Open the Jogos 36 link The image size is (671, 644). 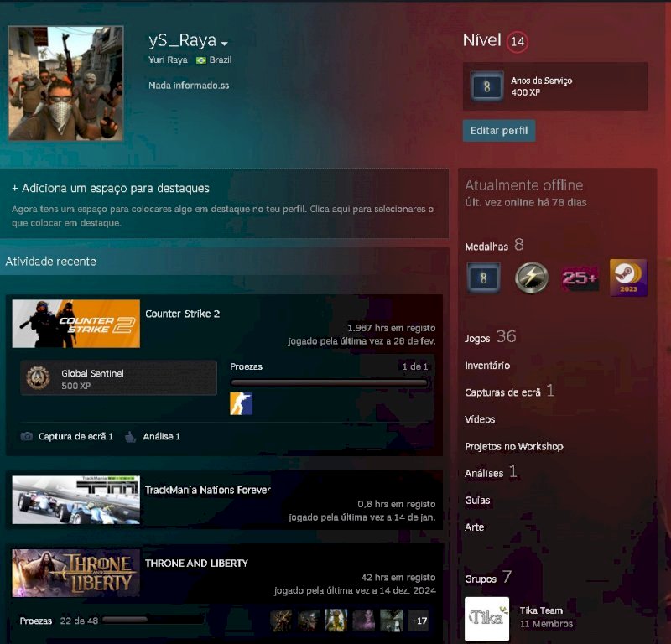point(491,337)
